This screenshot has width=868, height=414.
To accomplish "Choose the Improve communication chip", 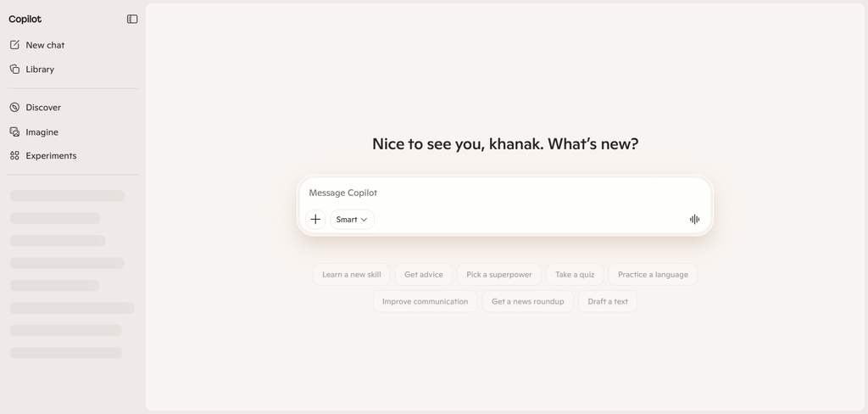I will point(426,301).
